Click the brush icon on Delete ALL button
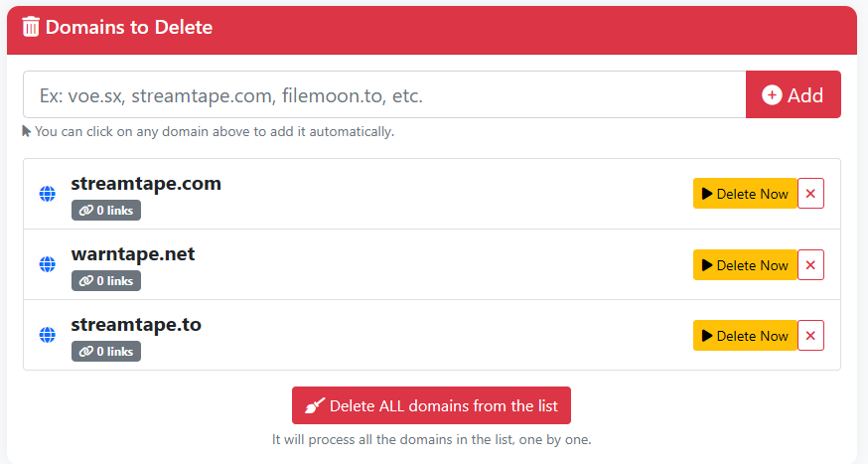Screen dimensions: 868x464 tap(315, 405)
